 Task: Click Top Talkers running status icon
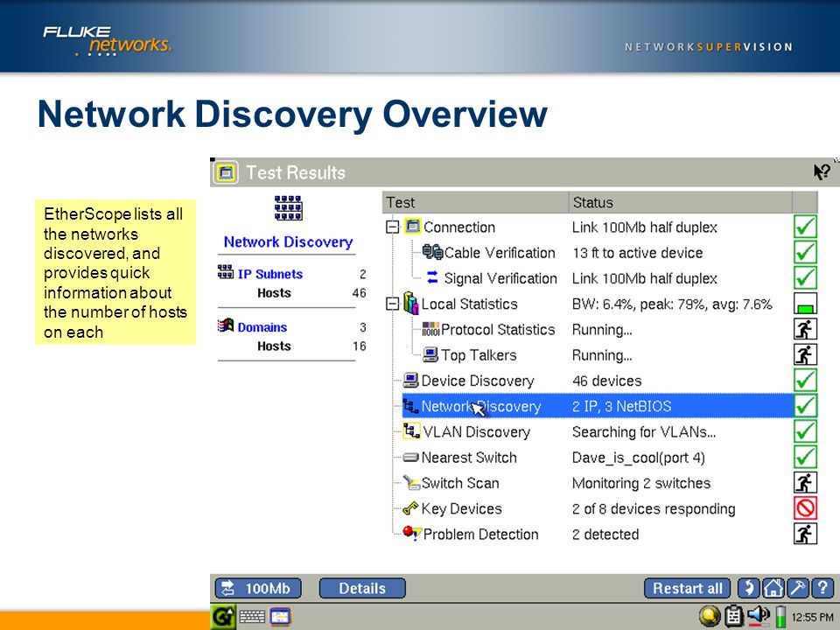805,354
